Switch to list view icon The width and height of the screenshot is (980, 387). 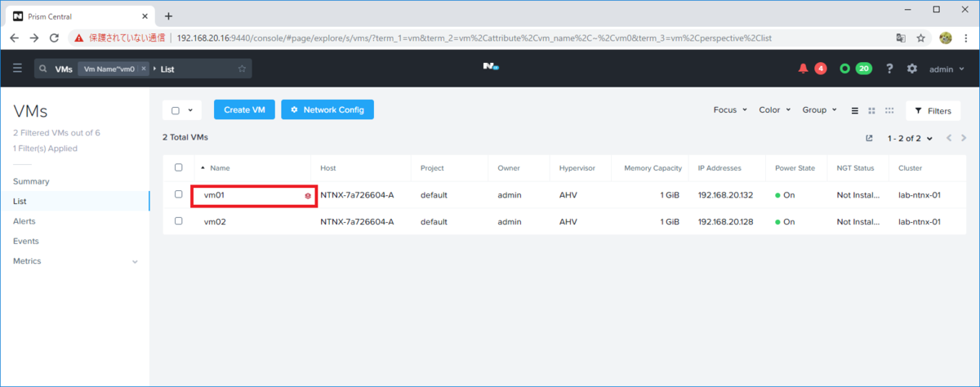[855, 110]
